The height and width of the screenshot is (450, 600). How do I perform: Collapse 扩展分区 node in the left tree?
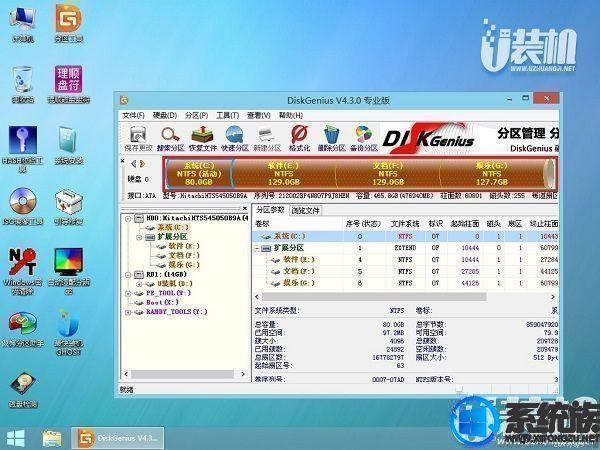pyautogui.click(x=138, y=236)
